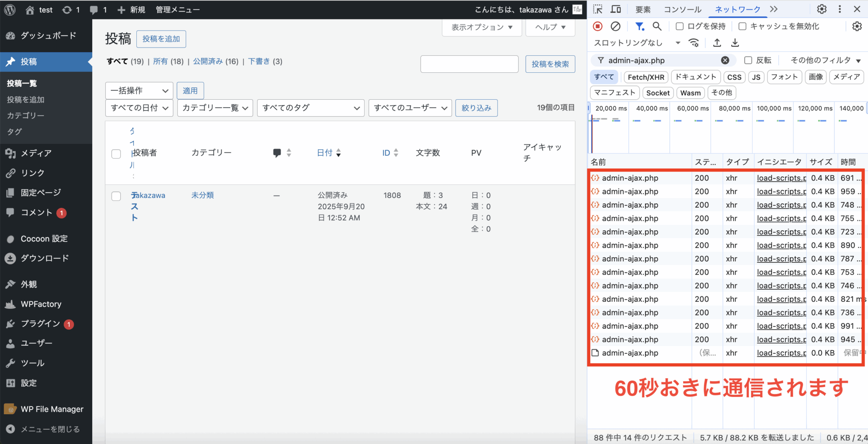Click the WordPress logo in admin bar
Viewport: 868px width, 444px height.
(10, 10)
